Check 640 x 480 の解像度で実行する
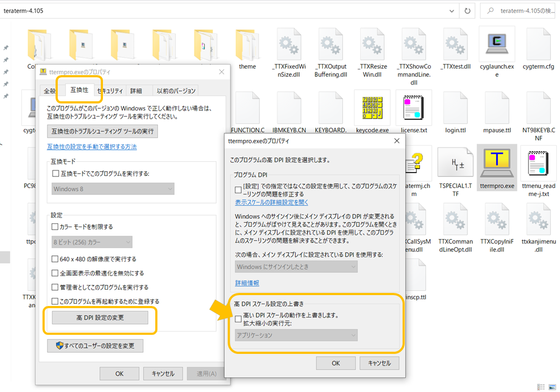Image resolution: width=560 pixels, height=392 pixels. [55, 259]
